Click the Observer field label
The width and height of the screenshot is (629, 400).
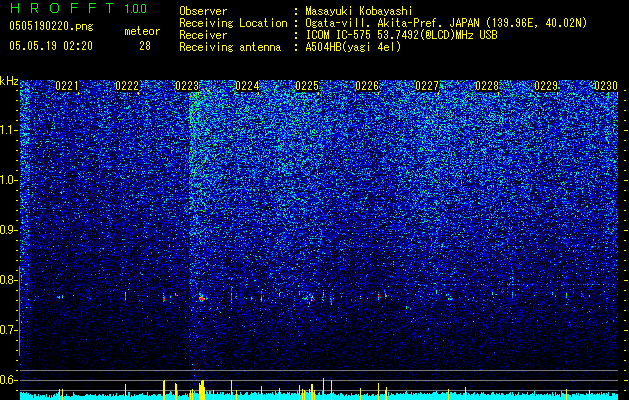203,11
